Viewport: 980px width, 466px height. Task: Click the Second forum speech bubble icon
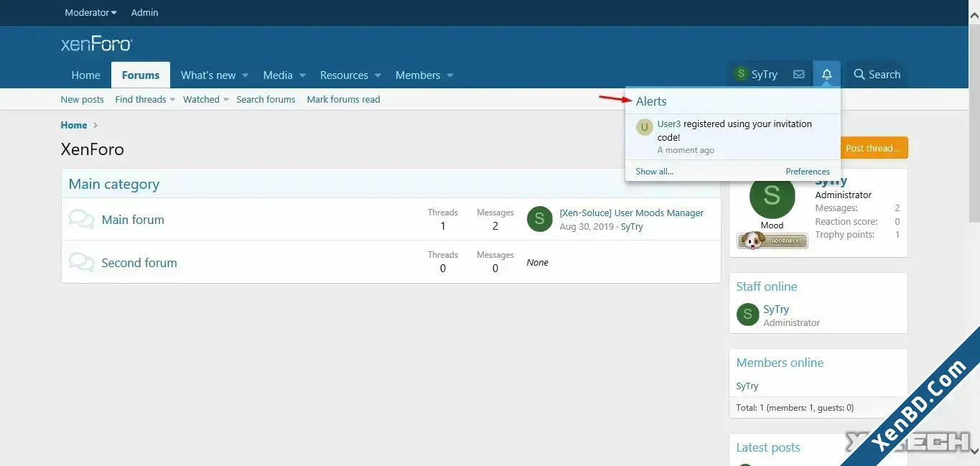82,262
